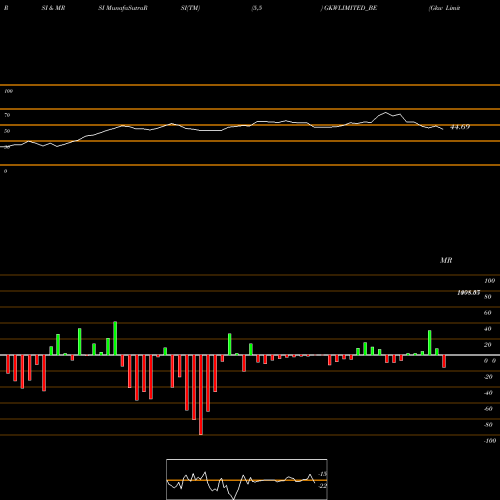This screenshot has height=500, width=500.
Task: Click the 60 label on MR axis
Action: 488,313
